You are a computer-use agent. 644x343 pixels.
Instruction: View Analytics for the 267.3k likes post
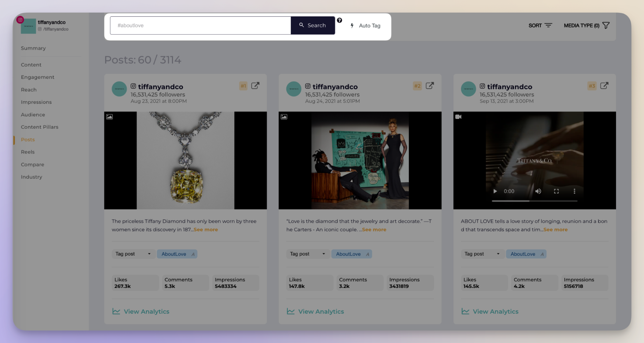[141, 311]
